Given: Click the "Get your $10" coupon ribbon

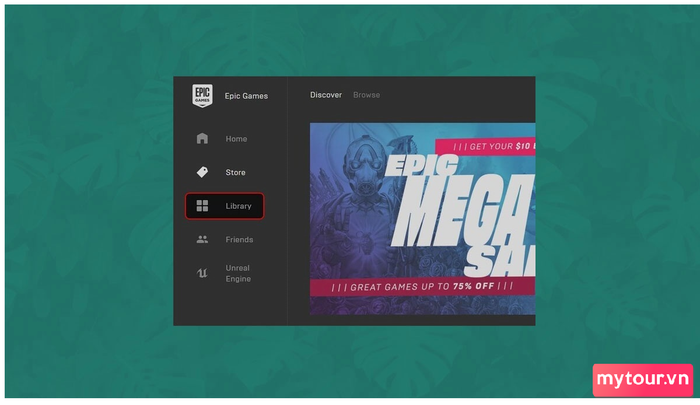Looking at the screenshot, I should (x=485, y=146).
